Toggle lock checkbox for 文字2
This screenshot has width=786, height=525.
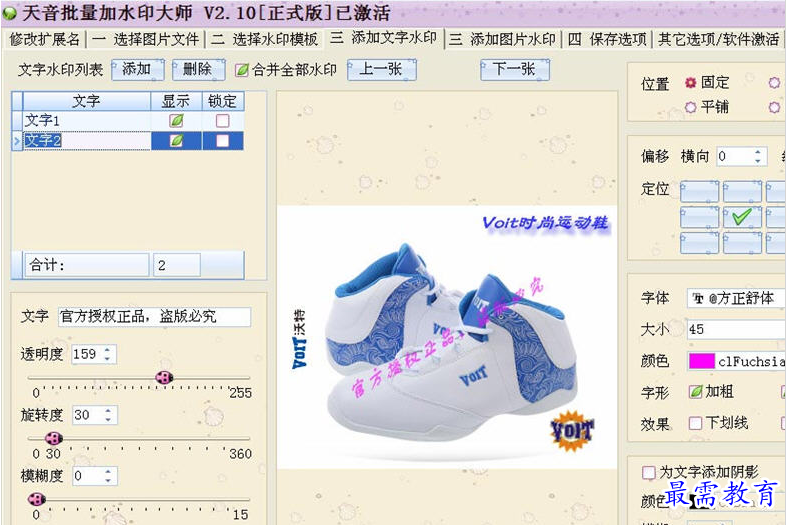(223, 140)
